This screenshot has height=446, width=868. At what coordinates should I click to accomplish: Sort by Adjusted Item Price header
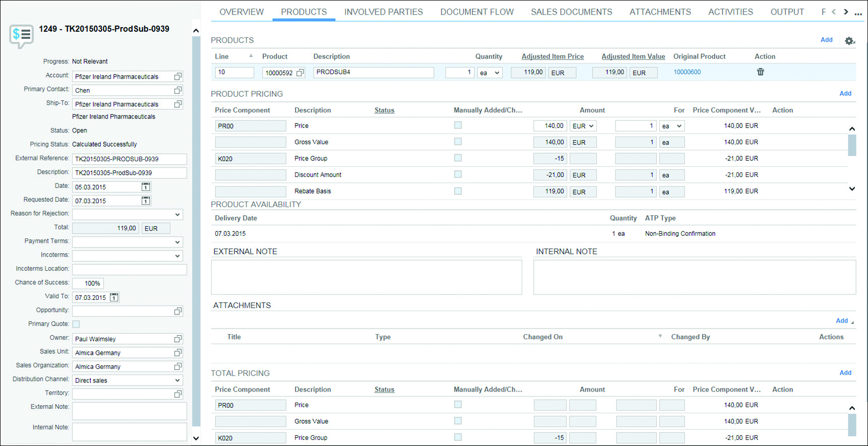552,56
